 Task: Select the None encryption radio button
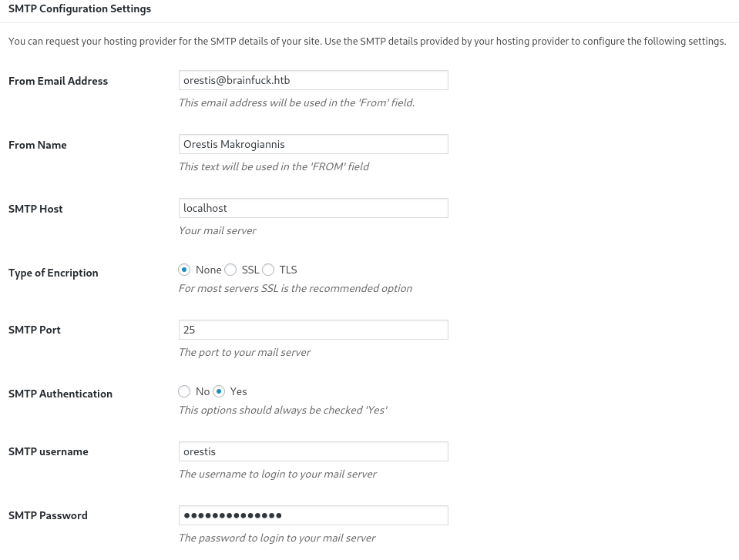point(184,270)
